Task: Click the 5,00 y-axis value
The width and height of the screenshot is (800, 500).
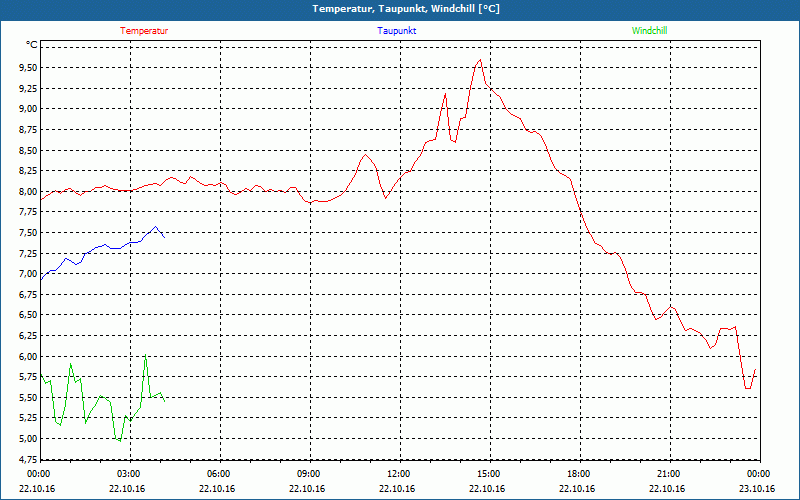Action: tap(28, 439)
